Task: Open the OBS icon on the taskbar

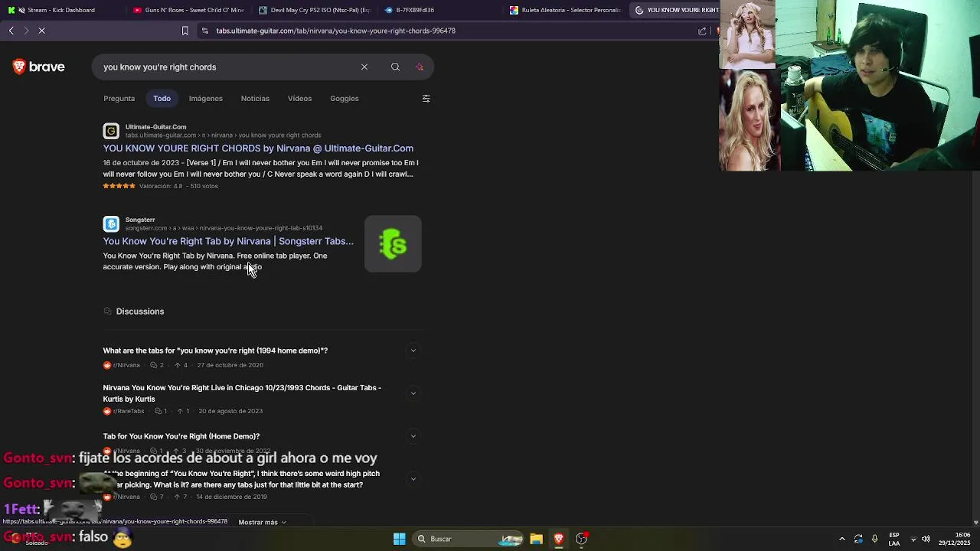Action: 582,539
